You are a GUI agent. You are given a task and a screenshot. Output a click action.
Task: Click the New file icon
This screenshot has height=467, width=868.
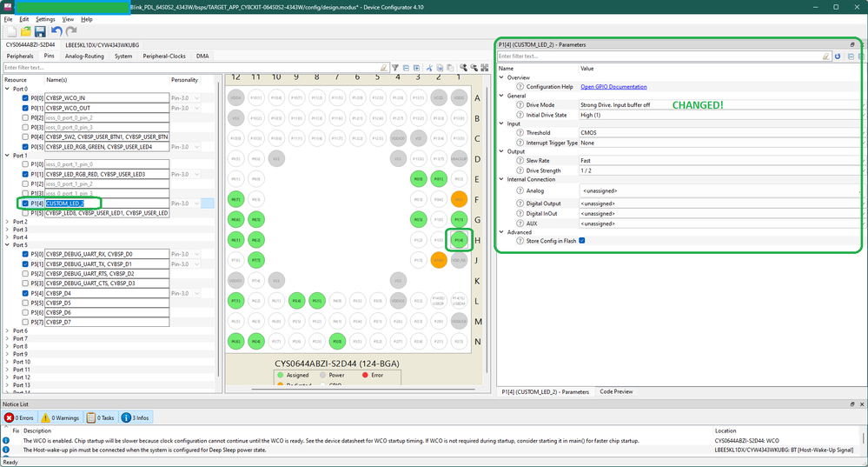pyautogui.click(x=11, y=31)
